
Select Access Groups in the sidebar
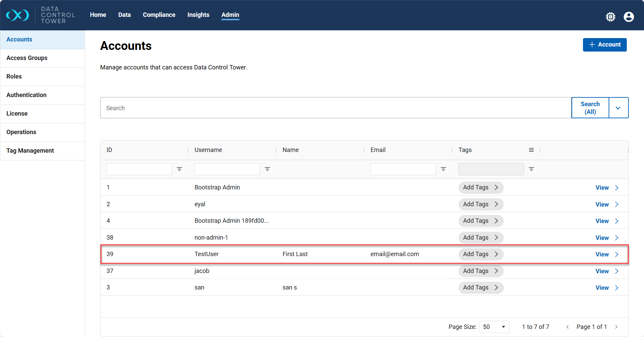tap(27, 58)
